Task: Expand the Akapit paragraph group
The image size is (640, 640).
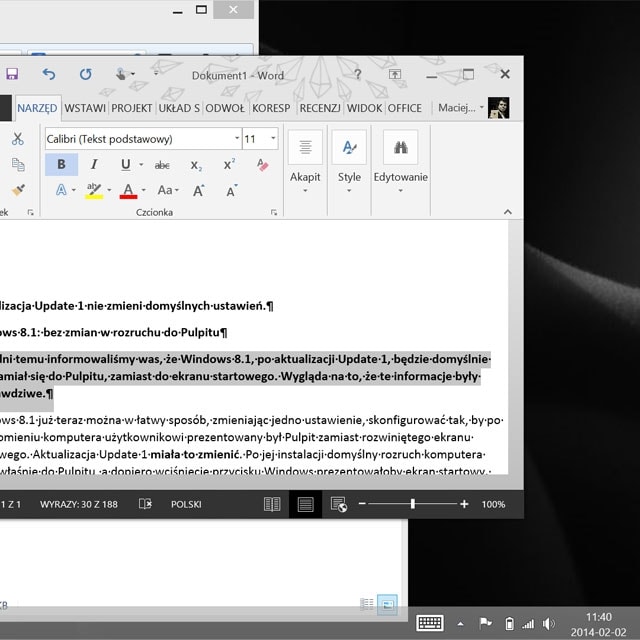Action: pyautogui.click(x=305, y=162)
